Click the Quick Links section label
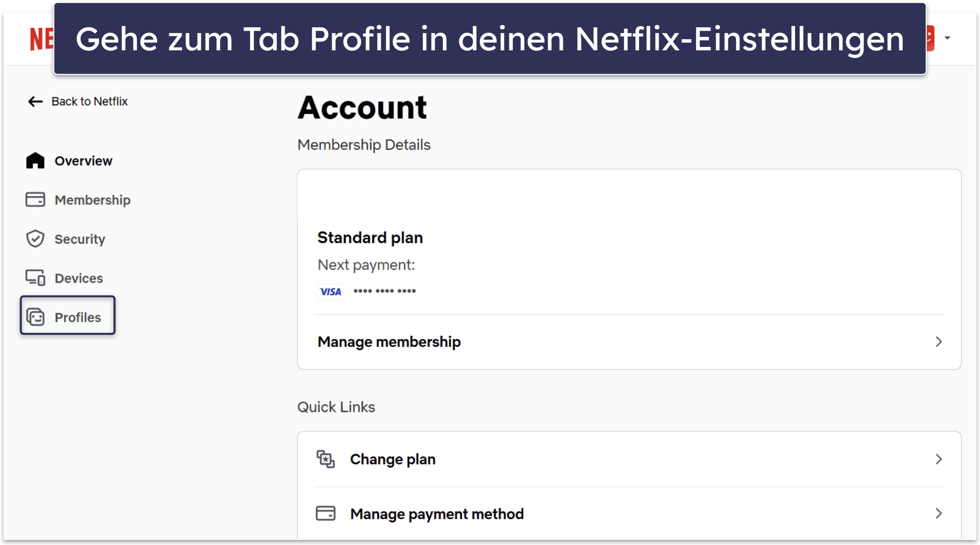 click(336, 407)
